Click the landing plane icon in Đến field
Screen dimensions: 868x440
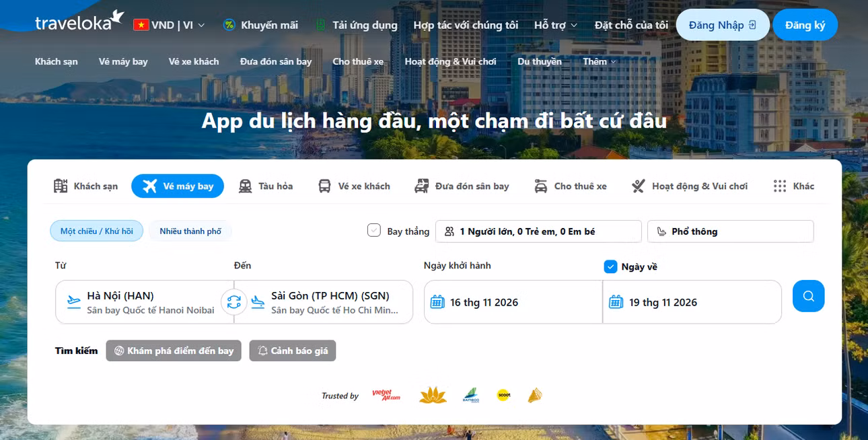pos(258,301)
